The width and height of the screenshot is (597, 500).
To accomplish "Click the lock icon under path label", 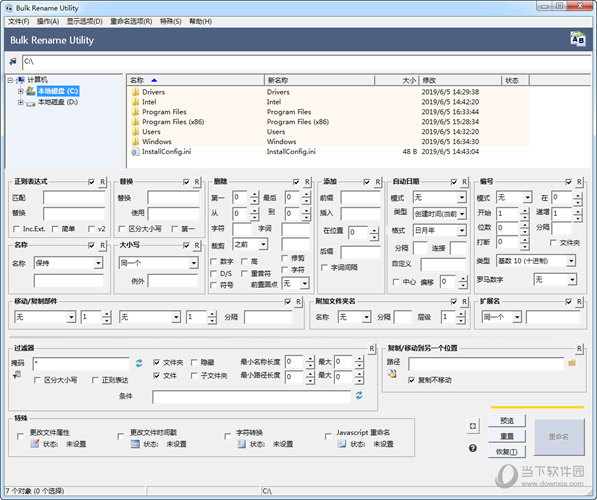I will (x=392, y=374).
